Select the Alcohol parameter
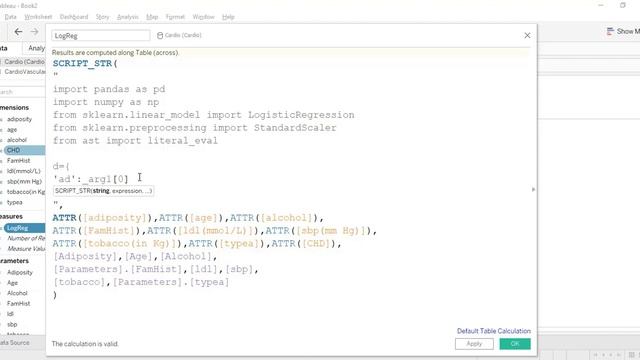 coord(17,293)
